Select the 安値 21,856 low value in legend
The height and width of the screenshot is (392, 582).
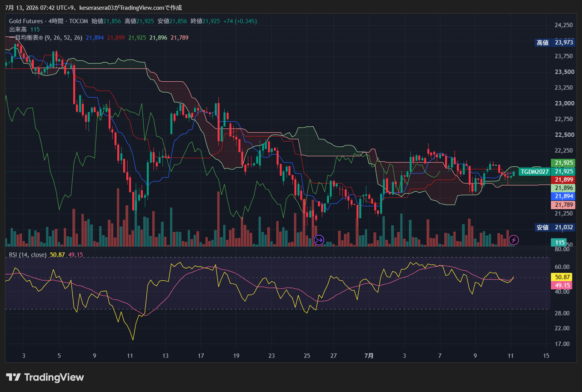(172, 21)
